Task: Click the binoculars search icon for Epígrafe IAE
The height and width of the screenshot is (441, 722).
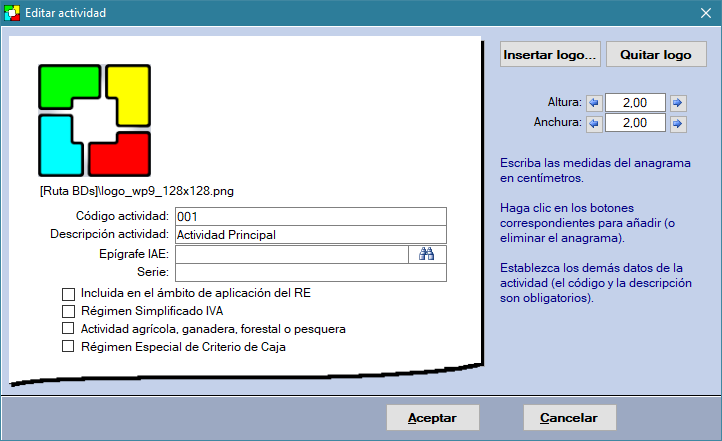Action: pyautogui.click(x=427, y=254)
